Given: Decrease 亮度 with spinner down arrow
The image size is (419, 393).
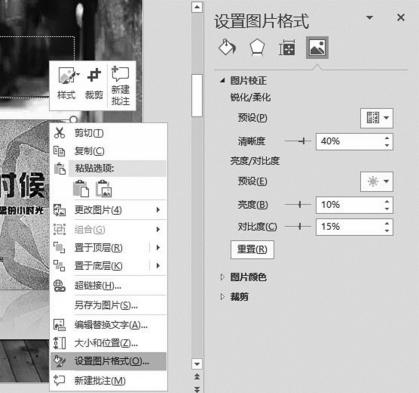Looking at the screenshot, I should [x=387, y=209].
